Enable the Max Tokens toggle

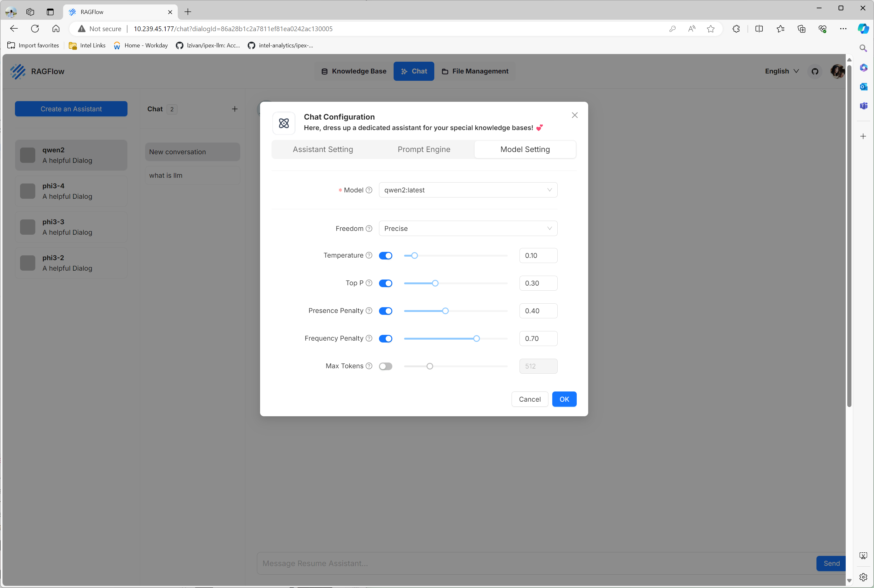(x=385, y=366)
